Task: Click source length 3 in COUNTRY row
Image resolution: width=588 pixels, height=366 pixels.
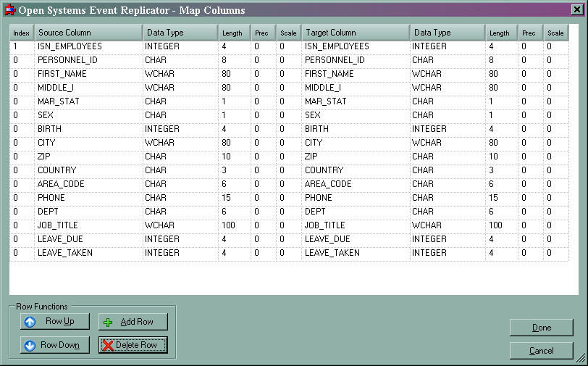Action: [235, 170]
